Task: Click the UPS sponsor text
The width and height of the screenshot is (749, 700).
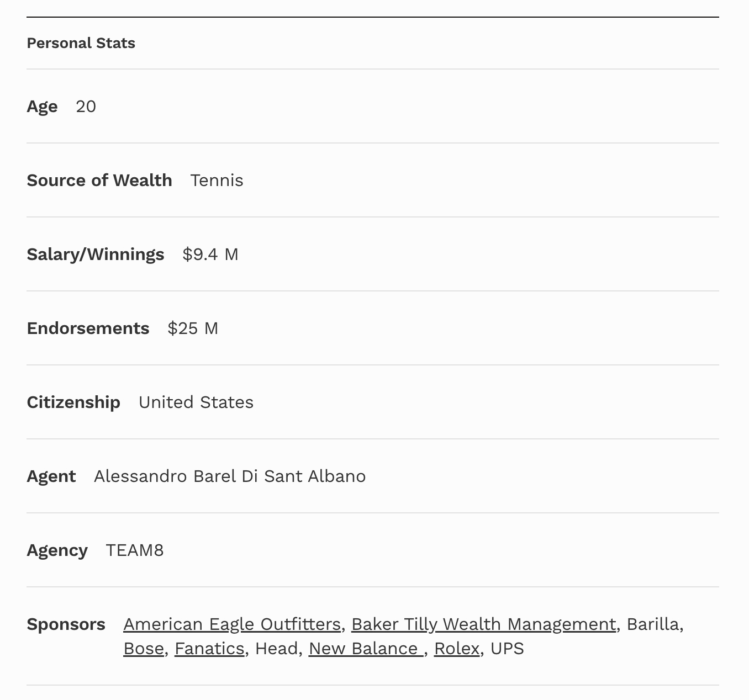Action: pyautogui.click(x=507, y=649)
